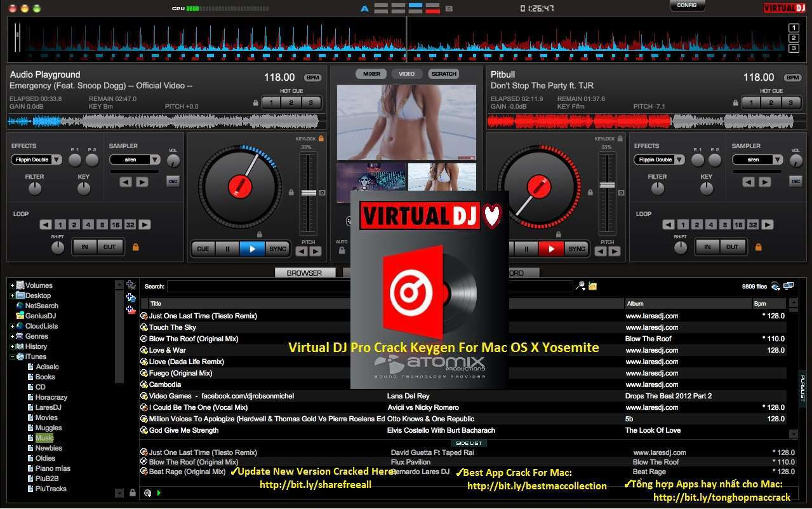Pause the left deck
This screenshot has width=812, height=509.
pyautogui.click(x=227, y=249)
